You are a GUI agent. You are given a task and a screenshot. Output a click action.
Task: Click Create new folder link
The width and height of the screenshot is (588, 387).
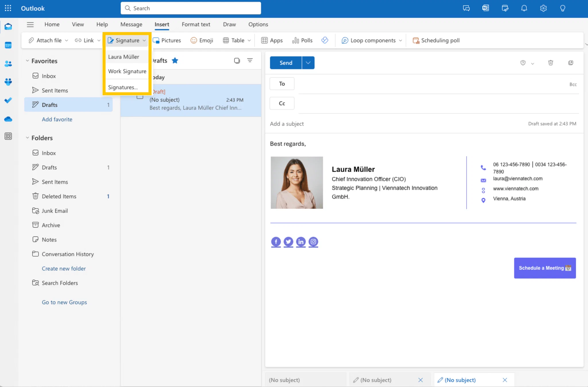tap(64, 269)
